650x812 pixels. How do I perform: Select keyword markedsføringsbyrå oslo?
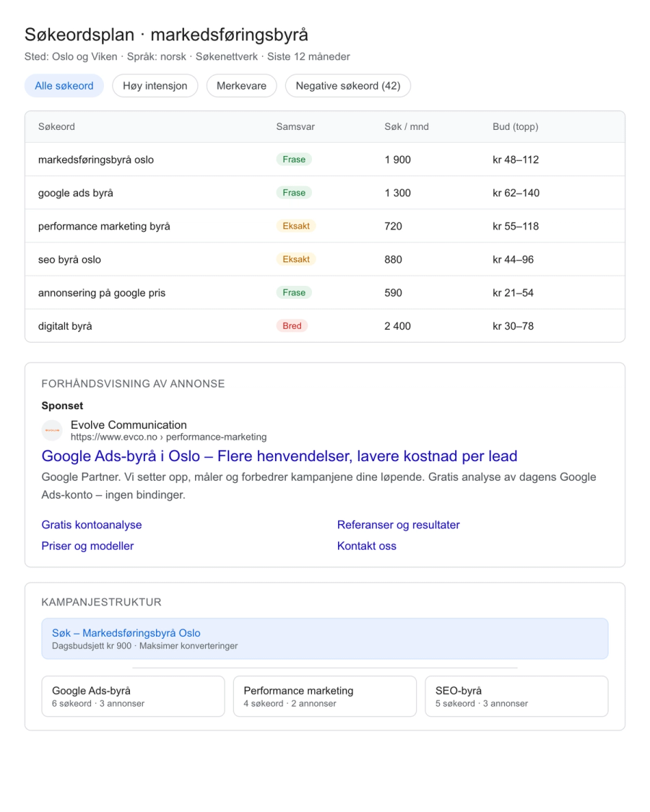(x=96, y=160)
